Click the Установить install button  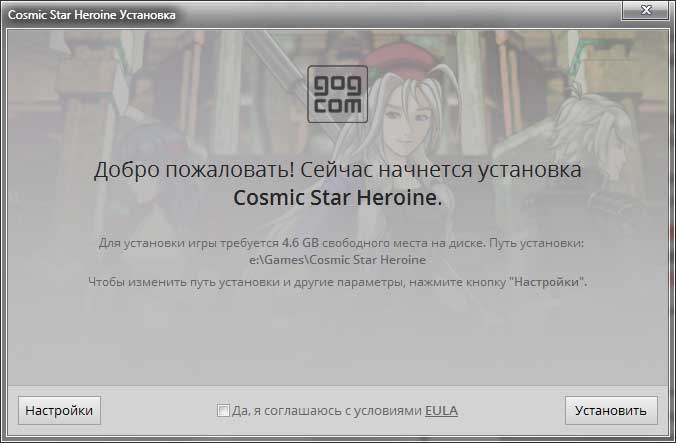coord(611,410)
